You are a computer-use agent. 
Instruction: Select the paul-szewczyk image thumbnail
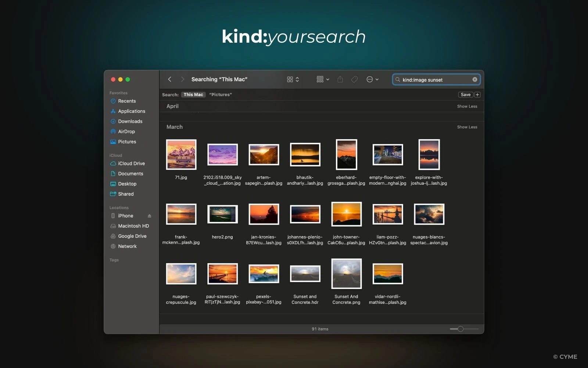(x=223, y=274)
